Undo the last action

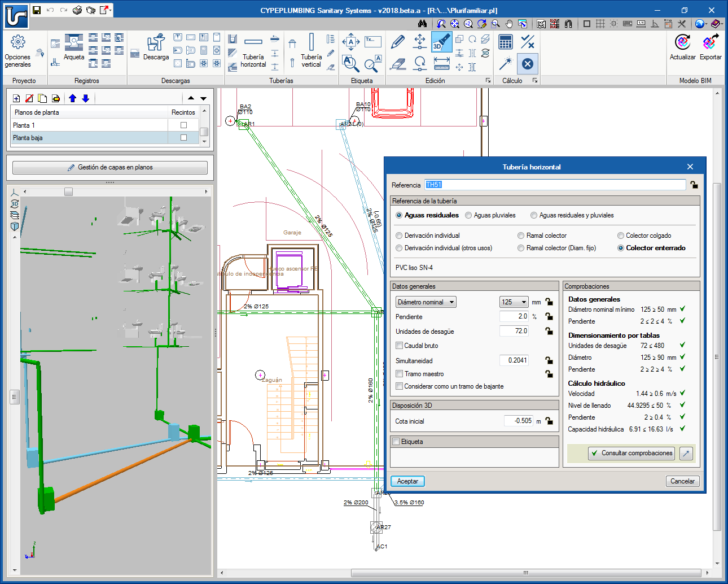(50, 10)
